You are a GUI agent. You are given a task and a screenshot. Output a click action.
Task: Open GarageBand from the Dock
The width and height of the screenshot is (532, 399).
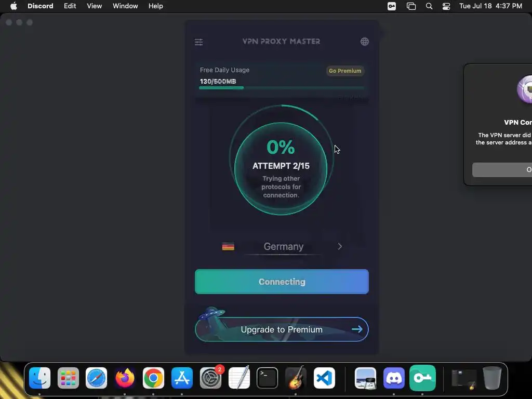tap(296, 377)
